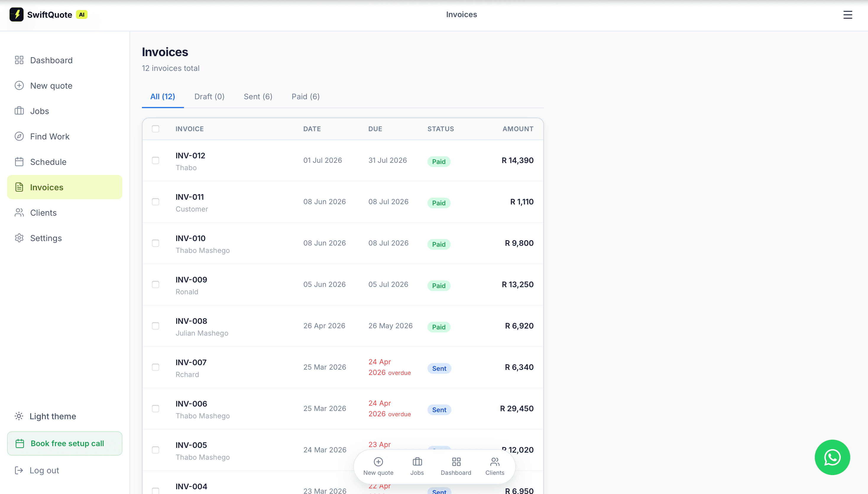Select checkbox for INV-006
Image resolution: width=868 pixels, height=494 pixels.
click(x=156, y=409)
